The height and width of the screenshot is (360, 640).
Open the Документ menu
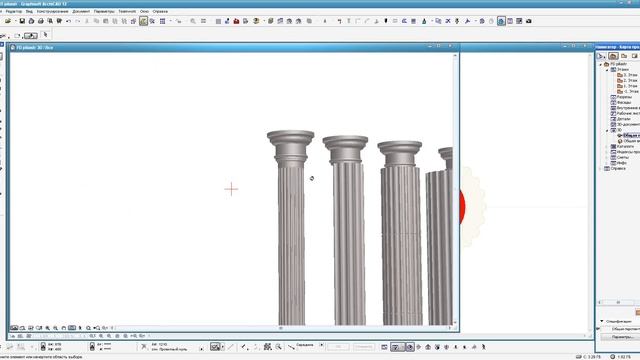(81, 11)
